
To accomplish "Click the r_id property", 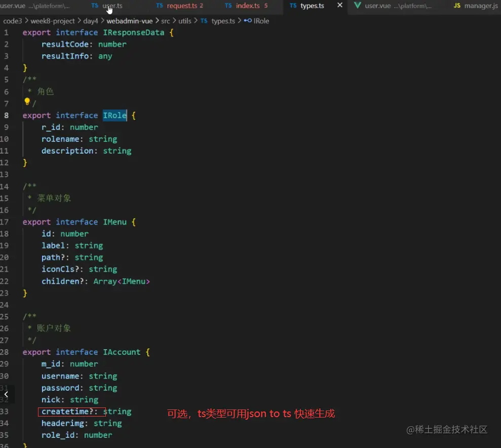I will (51, 127).
